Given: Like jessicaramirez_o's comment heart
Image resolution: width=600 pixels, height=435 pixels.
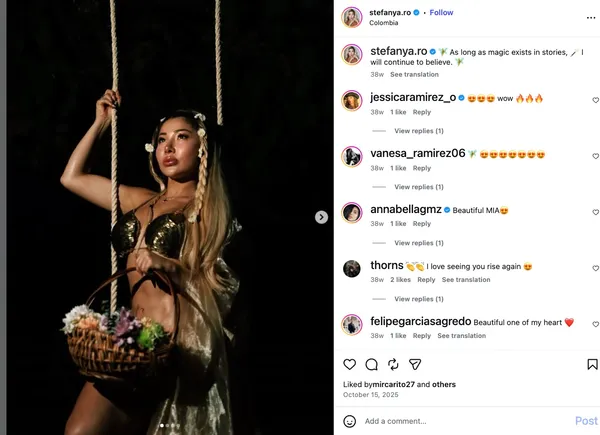Looking at the screenshot, I should click(x=595, y=100).
